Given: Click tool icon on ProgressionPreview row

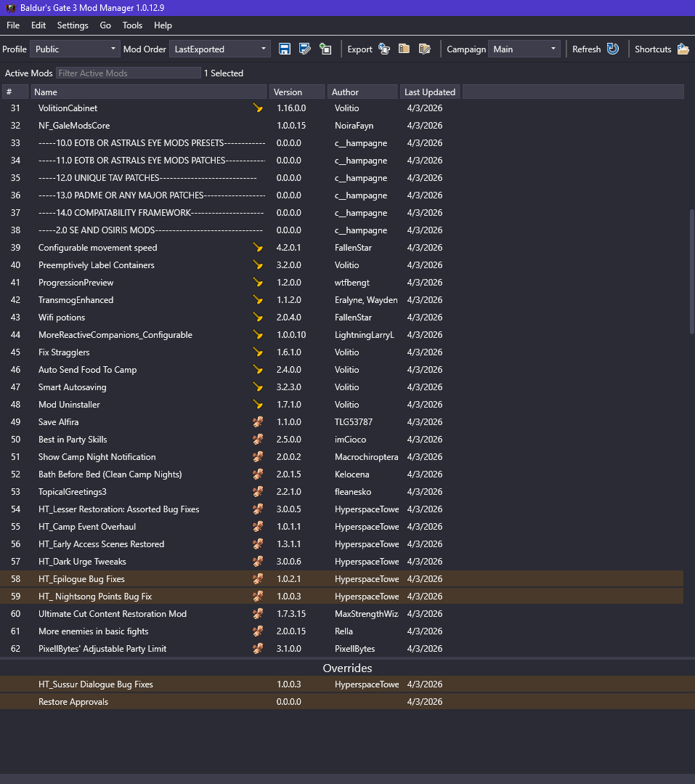Looking at the screenshot, I should [x=258, y=283].
